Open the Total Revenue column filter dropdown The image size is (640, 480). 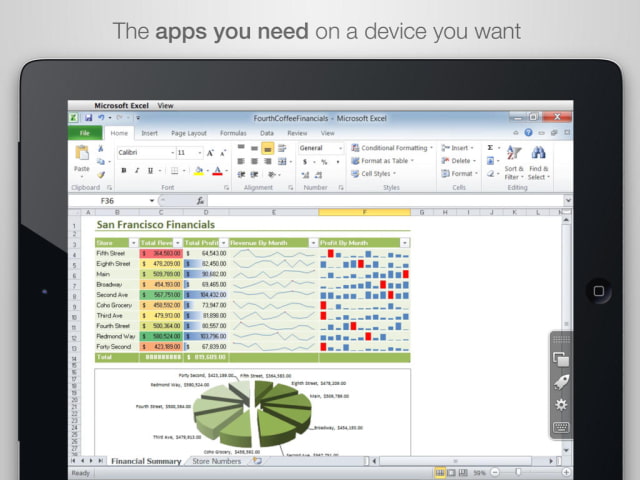pos(178,243)
